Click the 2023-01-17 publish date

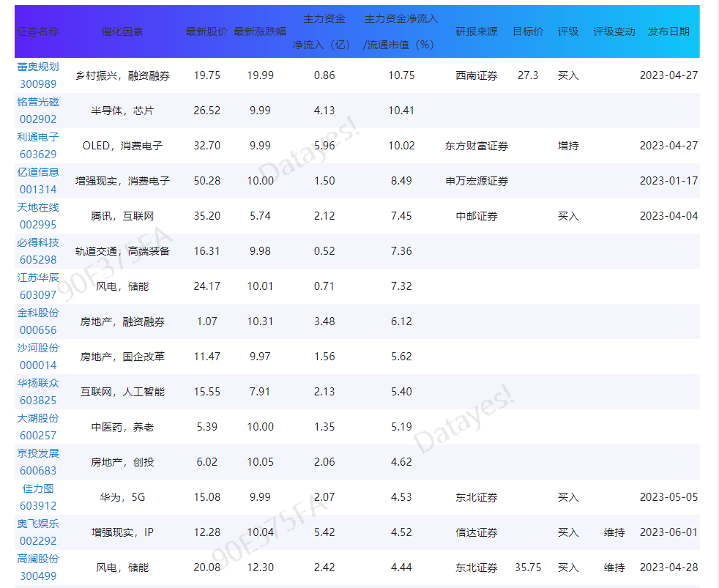(668, 181)
